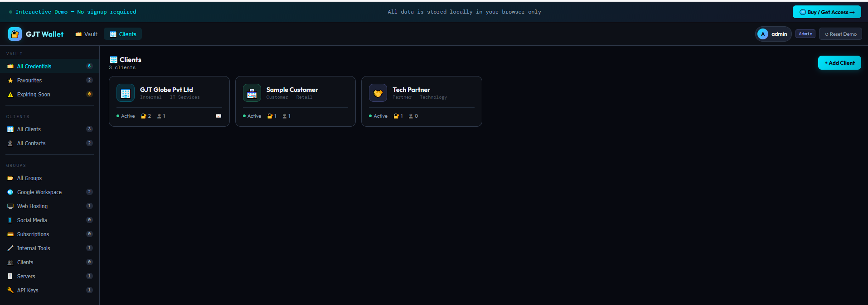Click the building icon beside All Clients
This screenshot has height=305, width=868.
pos(10,129)
